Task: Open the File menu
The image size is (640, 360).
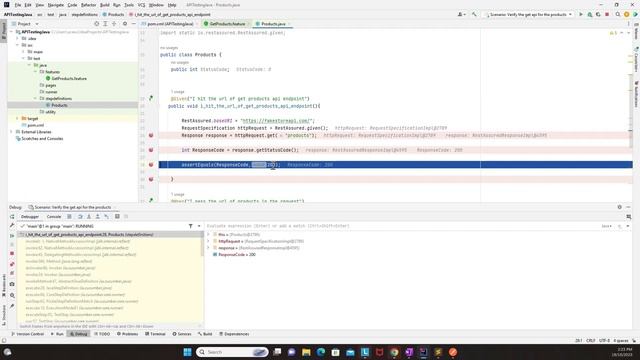Action: [18, 5]
